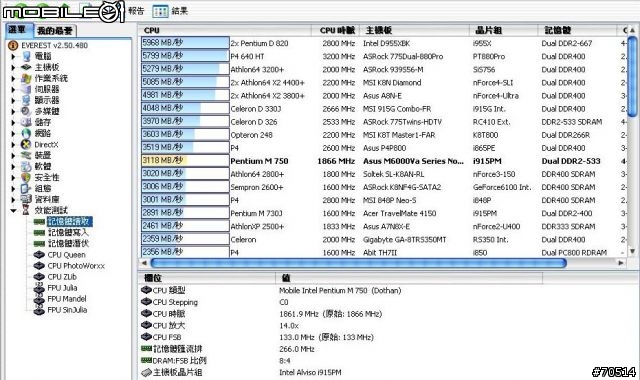
Task: Sort by the 主機板 column header
Action: click(x=414, y=30)
